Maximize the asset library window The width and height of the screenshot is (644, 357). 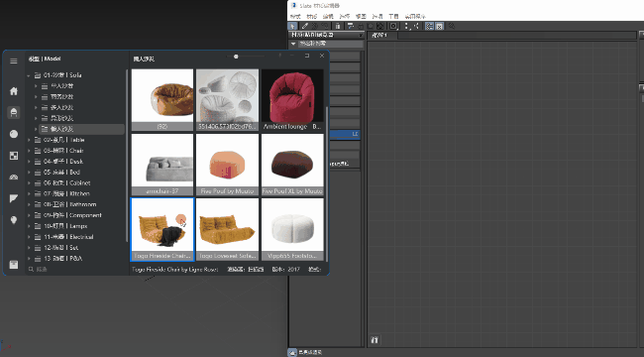click(307, 56)
